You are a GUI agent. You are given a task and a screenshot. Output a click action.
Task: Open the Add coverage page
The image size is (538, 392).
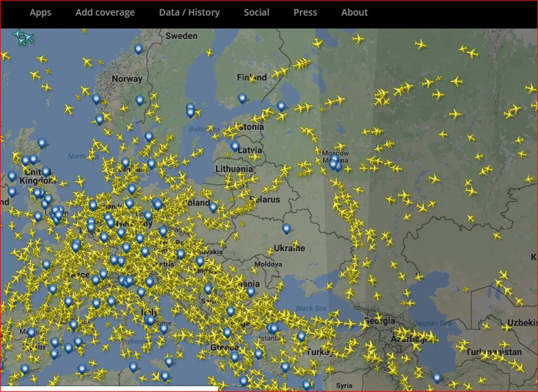pos(105,13)
